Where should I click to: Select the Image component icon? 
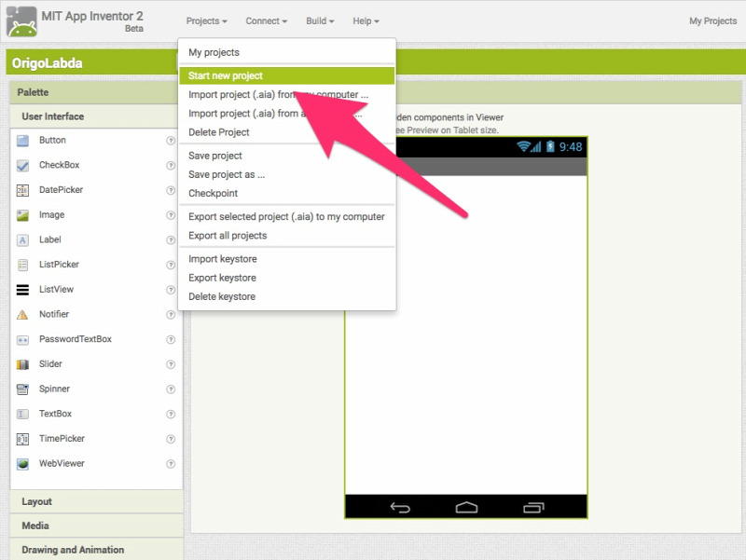(22, 215)
